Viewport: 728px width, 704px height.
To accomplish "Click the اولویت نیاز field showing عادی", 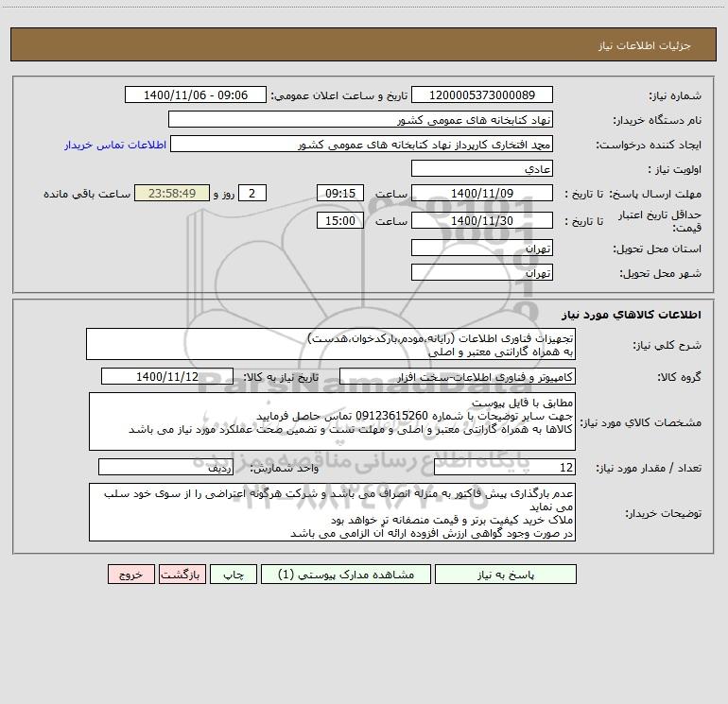I will pyautogui.click(x=482, y=168).
